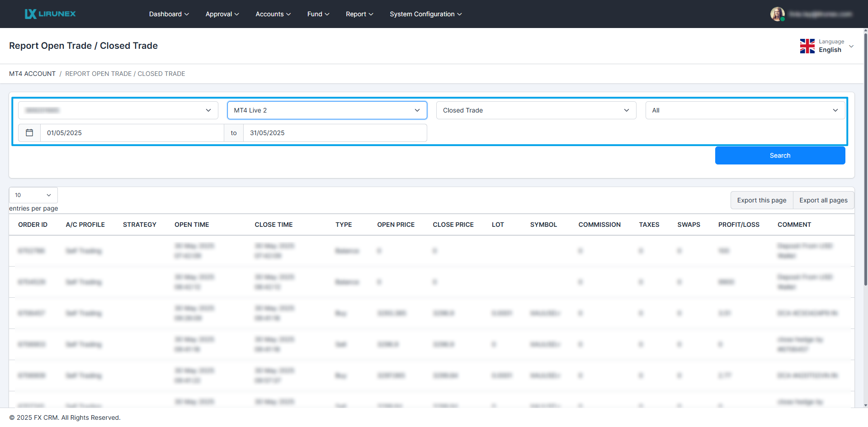
Task: Expand the All filter dropdown
Action: tap(745, 110)
